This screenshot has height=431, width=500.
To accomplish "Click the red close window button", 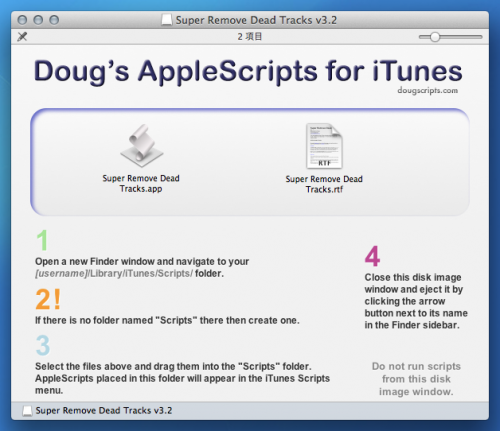I will [22, 20].
